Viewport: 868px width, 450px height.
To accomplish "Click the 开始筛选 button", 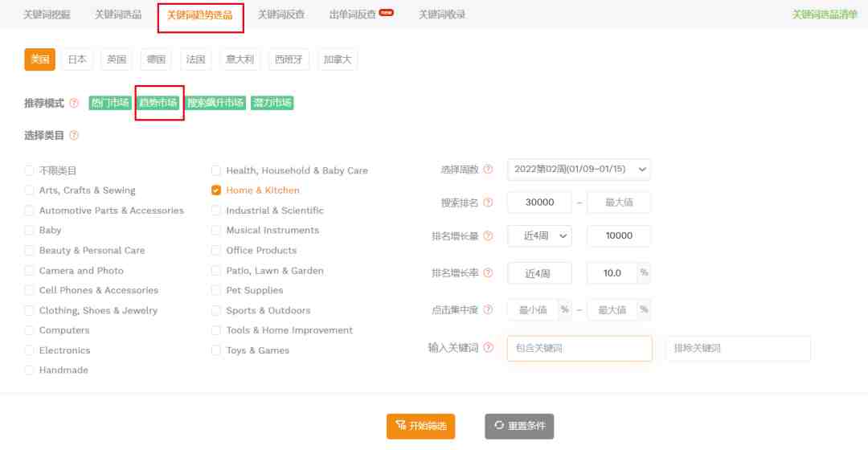I will point(420,426).
